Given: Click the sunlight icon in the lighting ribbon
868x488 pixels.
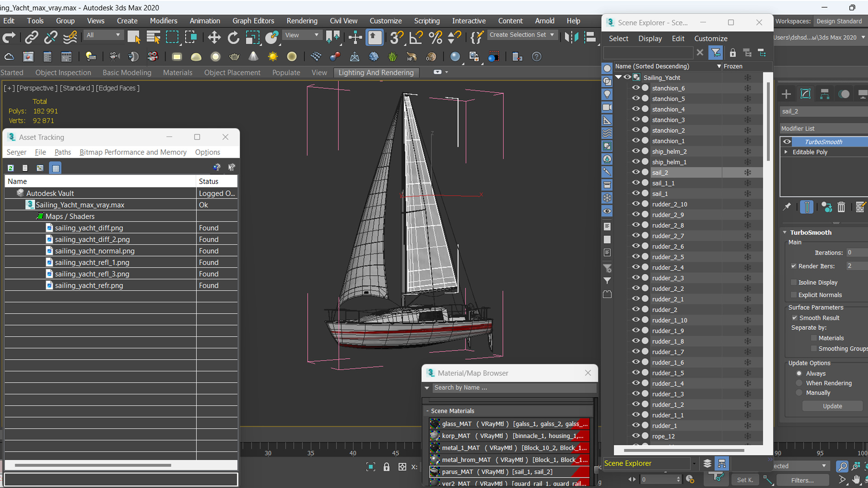Looking at the screenshot, I should (x=273, y=56).
